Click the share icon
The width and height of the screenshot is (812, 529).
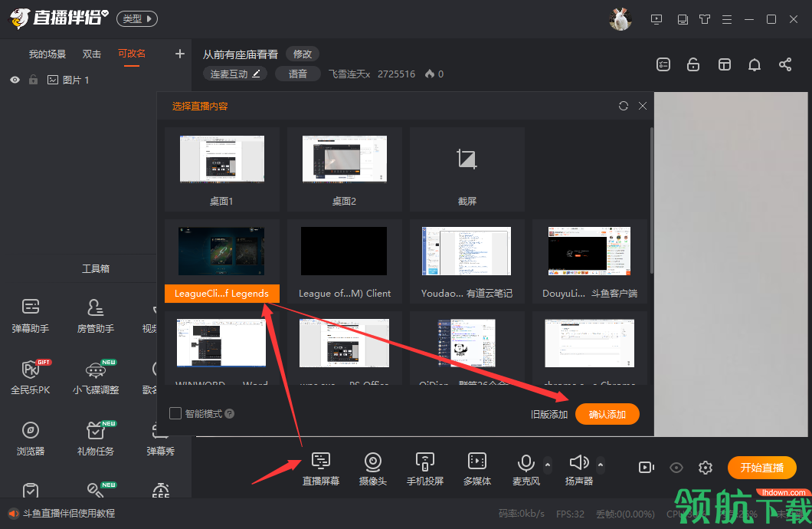785,64
